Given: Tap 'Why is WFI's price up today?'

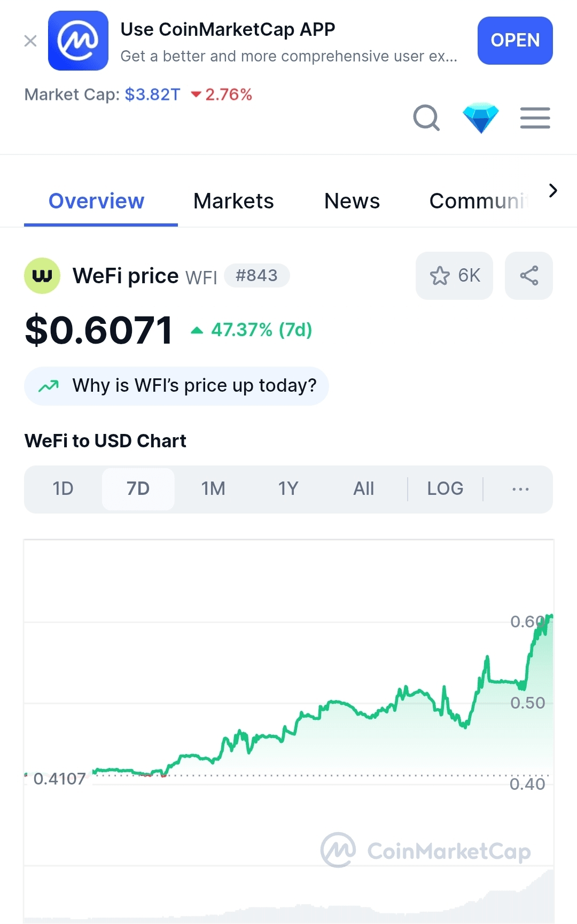Looking at the screenshot, I should [176, 386].
